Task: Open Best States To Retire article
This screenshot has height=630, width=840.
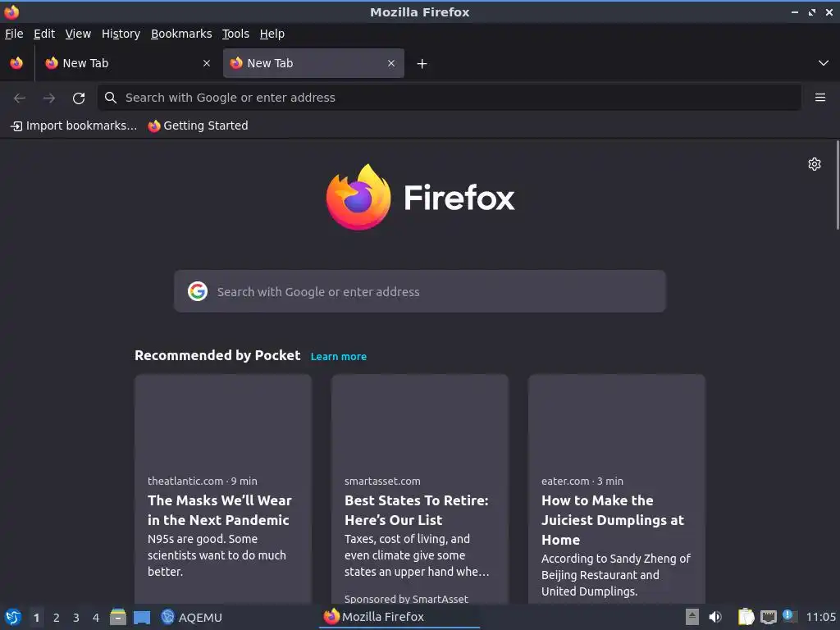Action: [416, 510]
